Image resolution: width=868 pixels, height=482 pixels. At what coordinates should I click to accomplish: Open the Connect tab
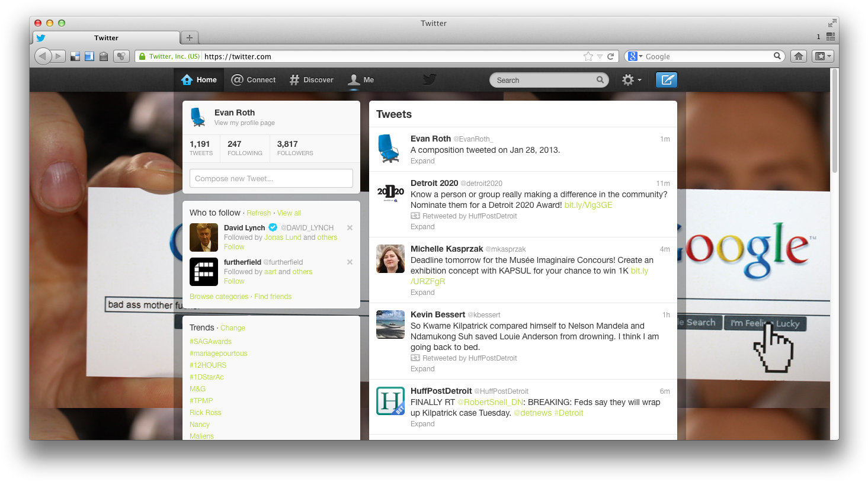pyautogui.click(x=254, y=80)
